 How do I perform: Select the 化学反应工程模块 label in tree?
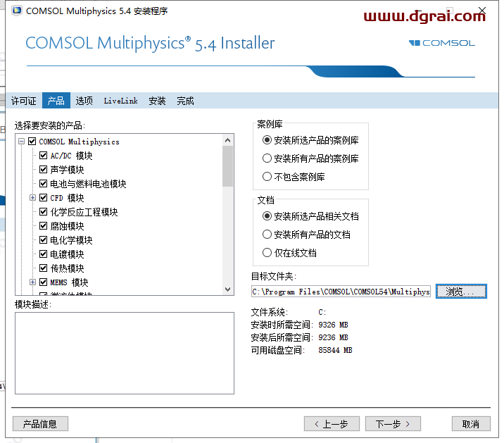pyautogui.click(x=84, y=212)
